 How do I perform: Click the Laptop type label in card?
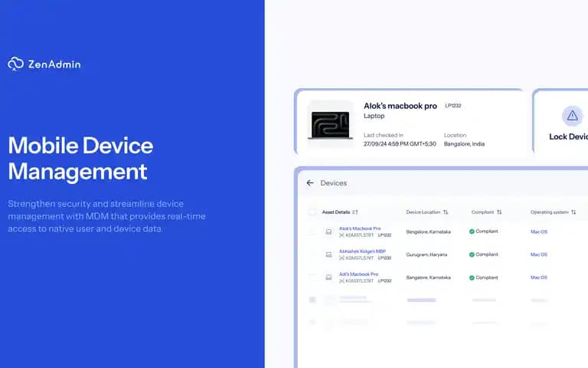tap(374, 116)
